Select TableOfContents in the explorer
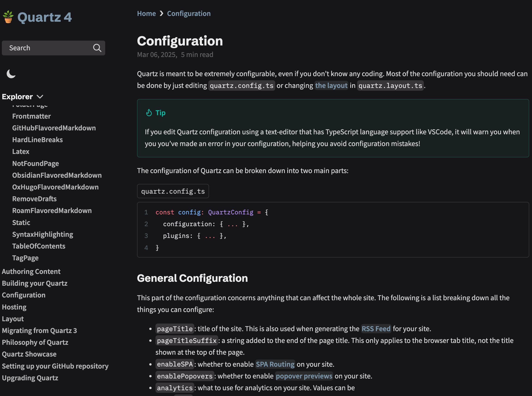The height and width of the screenshot is (396, 532). 39,246
